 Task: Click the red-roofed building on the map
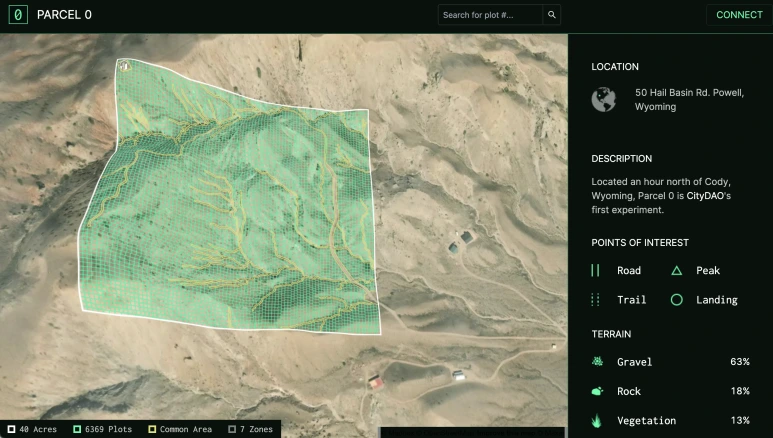[376, 381]
